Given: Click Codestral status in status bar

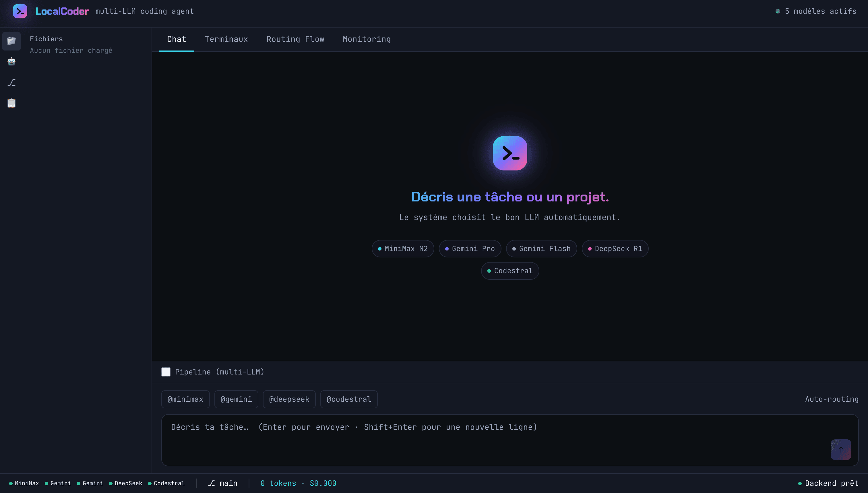Looking at the screenshot, I should tap(166, 483).
